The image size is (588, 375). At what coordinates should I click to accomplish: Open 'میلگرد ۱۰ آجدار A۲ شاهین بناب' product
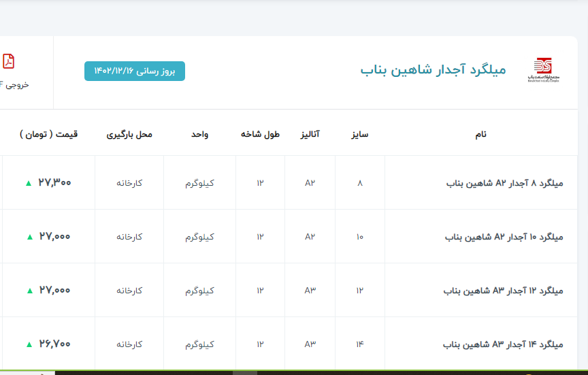click(x=504, y=237)
